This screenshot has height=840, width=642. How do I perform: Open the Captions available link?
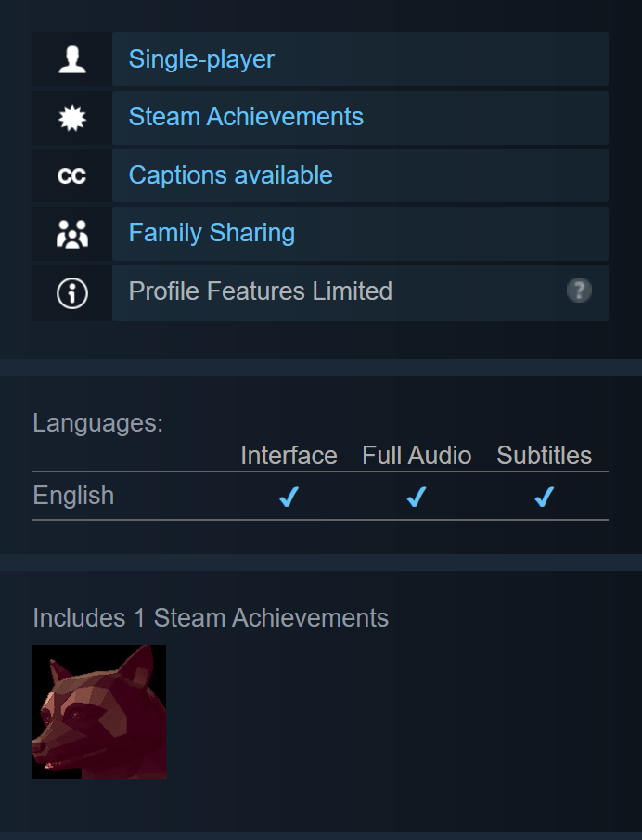click(x=230, y=175)
